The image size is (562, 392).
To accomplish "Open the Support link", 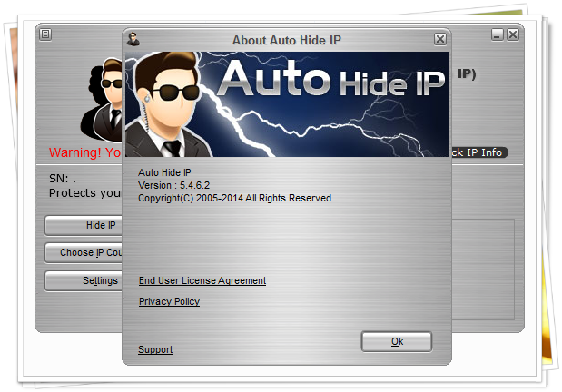I will pyautogui.click(x=155, y=349).
